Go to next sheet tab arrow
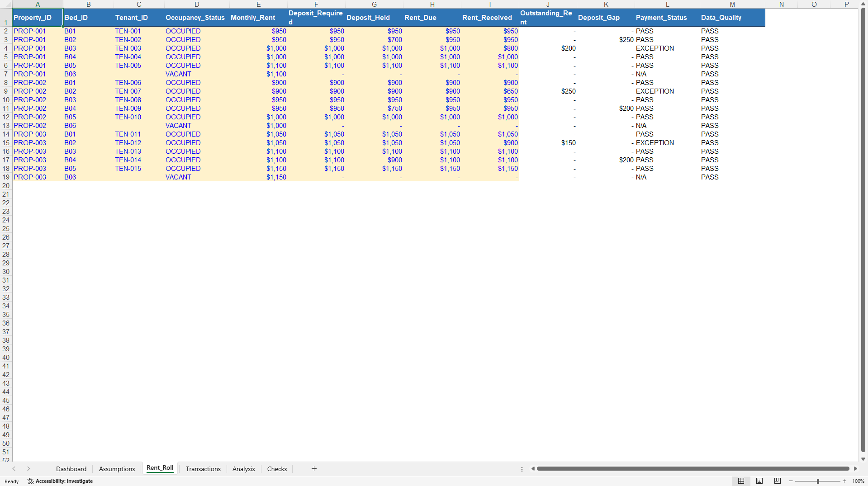 pyautogui.click(x=28, y=469)
